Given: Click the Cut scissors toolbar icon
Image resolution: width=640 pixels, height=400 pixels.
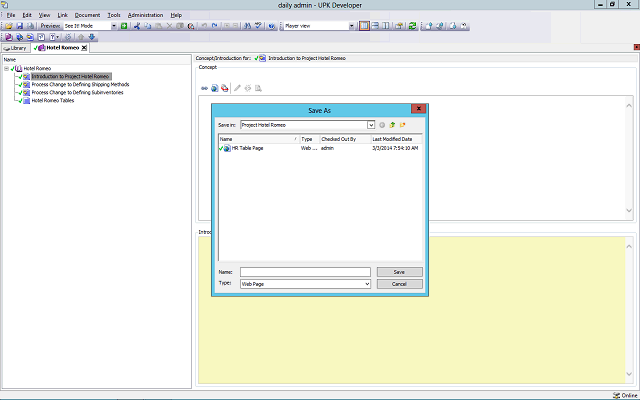Looking at the screenshot, I should [137, 26].
